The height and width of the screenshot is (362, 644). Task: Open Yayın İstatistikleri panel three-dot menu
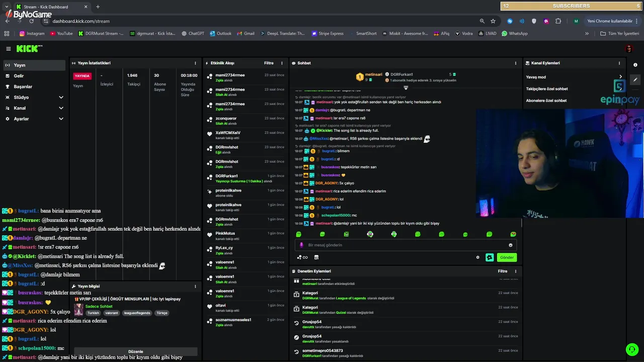pos(195,63)
